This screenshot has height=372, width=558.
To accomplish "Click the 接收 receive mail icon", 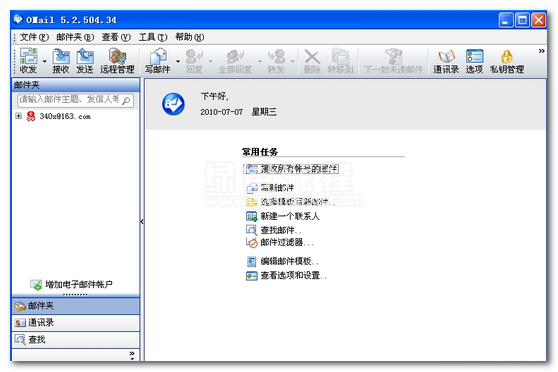I will (61, 61).
